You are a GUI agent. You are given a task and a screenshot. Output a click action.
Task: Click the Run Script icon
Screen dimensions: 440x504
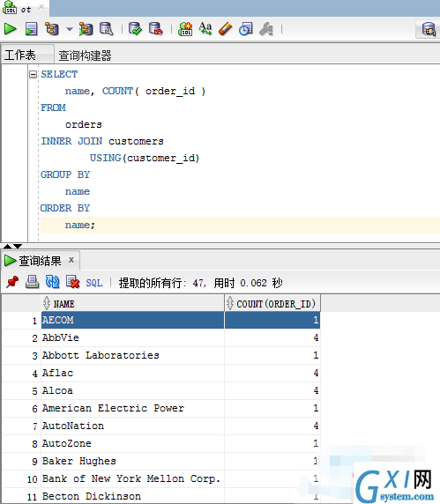(x=31, y=29)
